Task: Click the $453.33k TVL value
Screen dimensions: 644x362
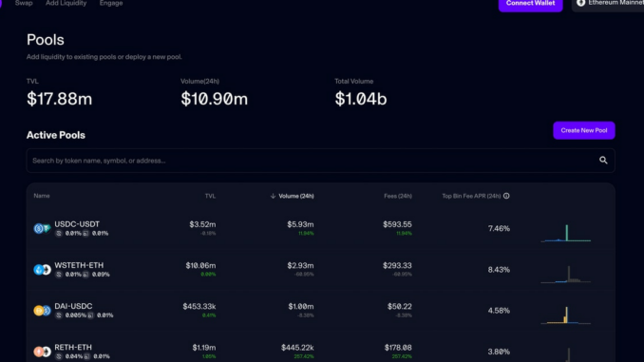Action: tap(199, 307)
